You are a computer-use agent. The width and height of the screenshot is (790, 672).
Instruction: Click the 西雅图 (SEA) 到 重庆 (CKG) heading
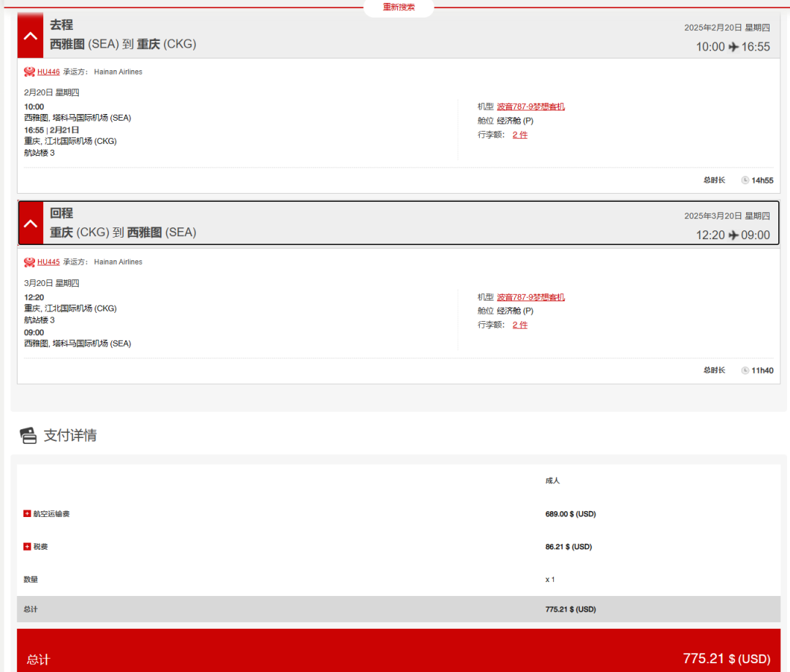123,44
